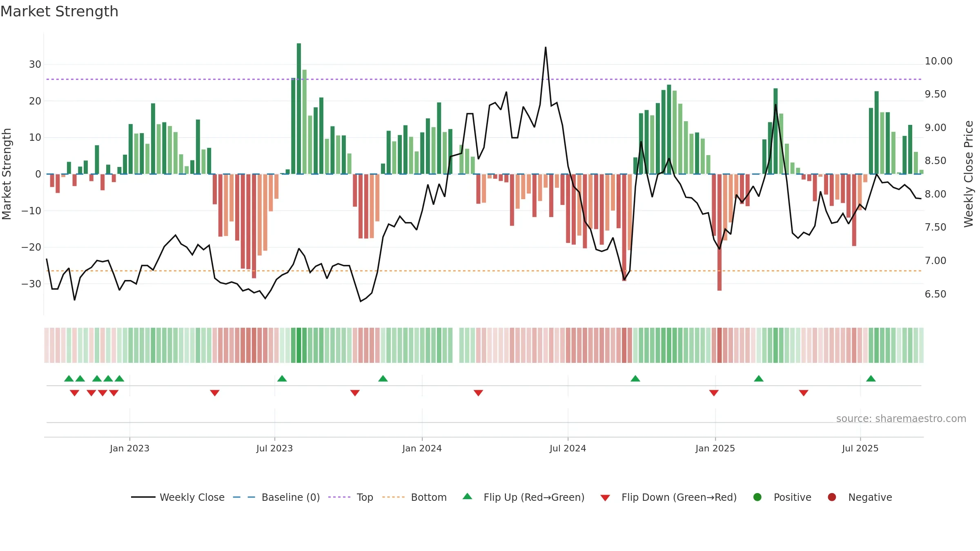Click the Positive legend label
Viewport: 980px width, 551px height.
tap(793, 497)
